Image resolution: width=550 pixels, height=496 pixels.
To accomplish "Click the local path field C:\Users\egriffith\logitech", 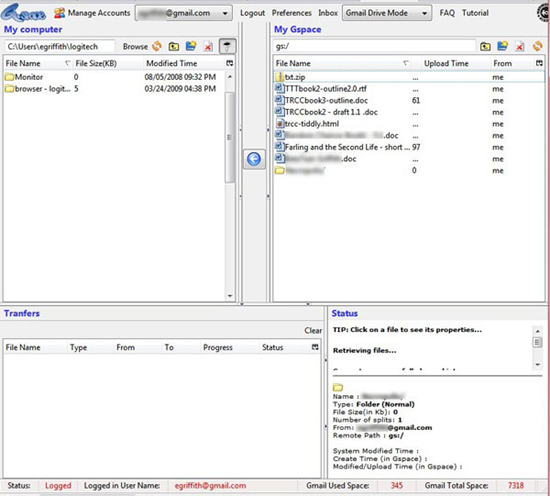I will coord(60,47).
